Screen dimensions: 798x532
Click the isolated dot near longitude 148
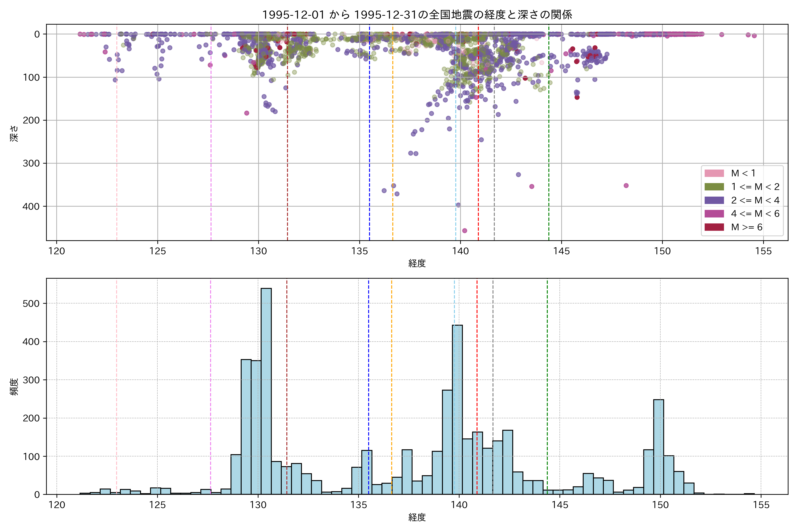click(x=626, y=186)
